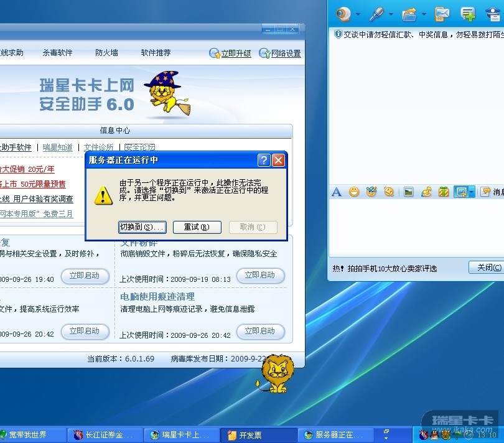Viewport: 504px width, 443px height.
Task: Open the 50元限量预售 link
Action: [33, 184]
